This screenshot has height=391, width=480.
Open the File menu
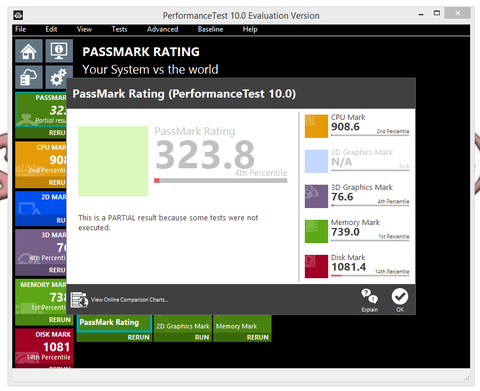20,29
